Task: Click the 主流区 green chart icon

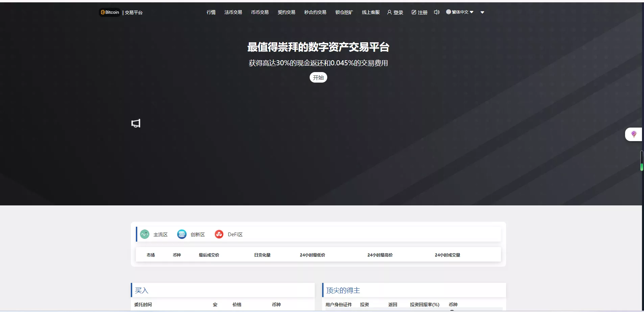Action: [145, 234]
